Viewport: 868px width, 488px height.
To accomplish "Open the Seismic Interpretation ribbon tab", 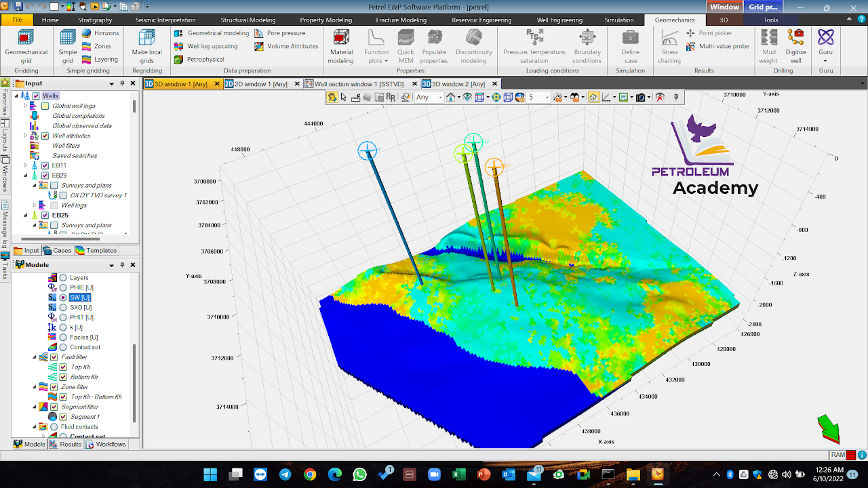I will tap(165, 20).
